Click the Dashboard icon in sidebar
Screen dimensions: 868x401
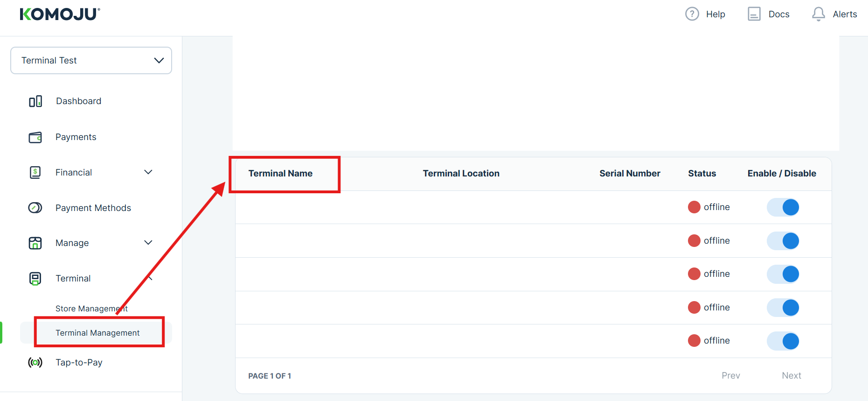35,101
